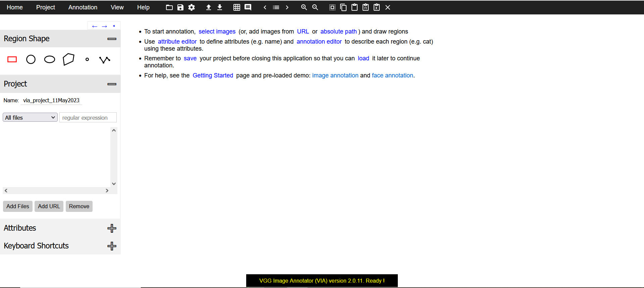The height and width of the screenshot is (288, 644).
Task: Follow the 'absolute path' link
Action: click(x=338, y=32)
